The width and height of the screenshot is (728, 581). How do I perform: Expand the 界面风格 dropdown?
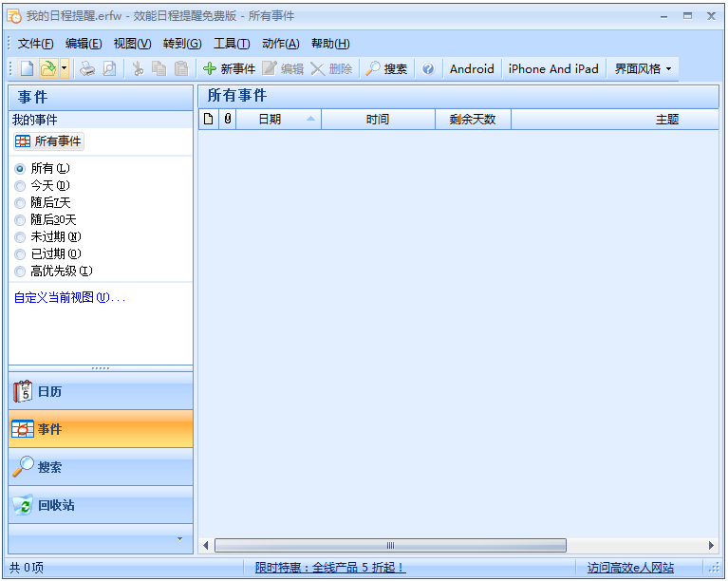pos(643,68)
